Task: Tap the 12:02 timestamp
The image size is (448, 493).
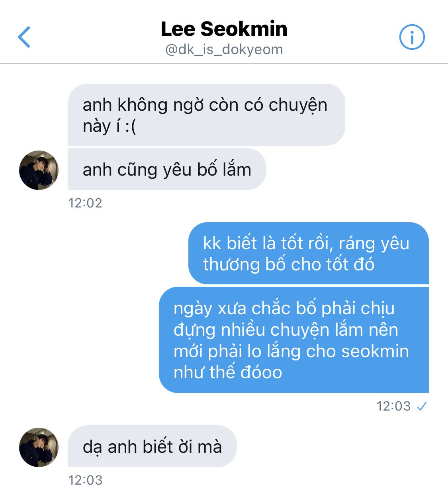Action: (85, 203)
